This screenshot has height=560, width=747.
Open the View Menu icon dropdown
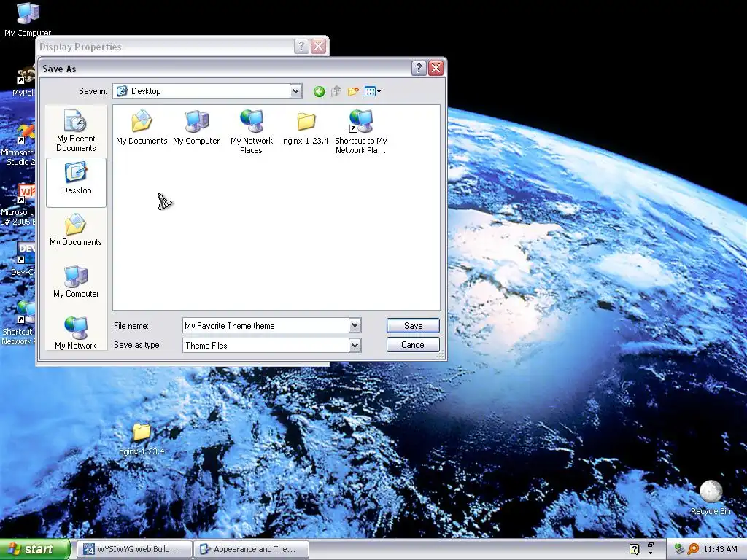[372, 91]
